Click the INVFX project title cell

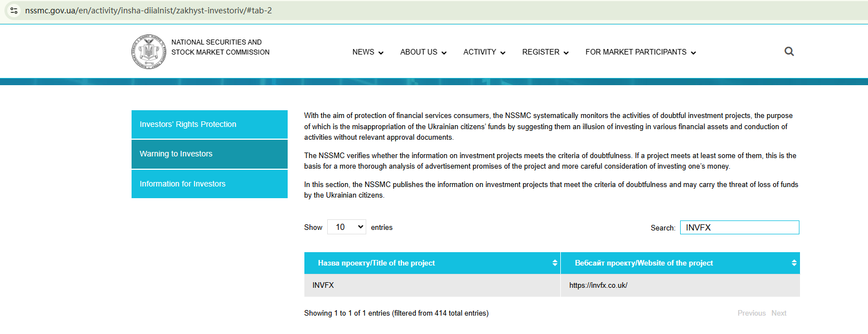(x=432, y=286)
